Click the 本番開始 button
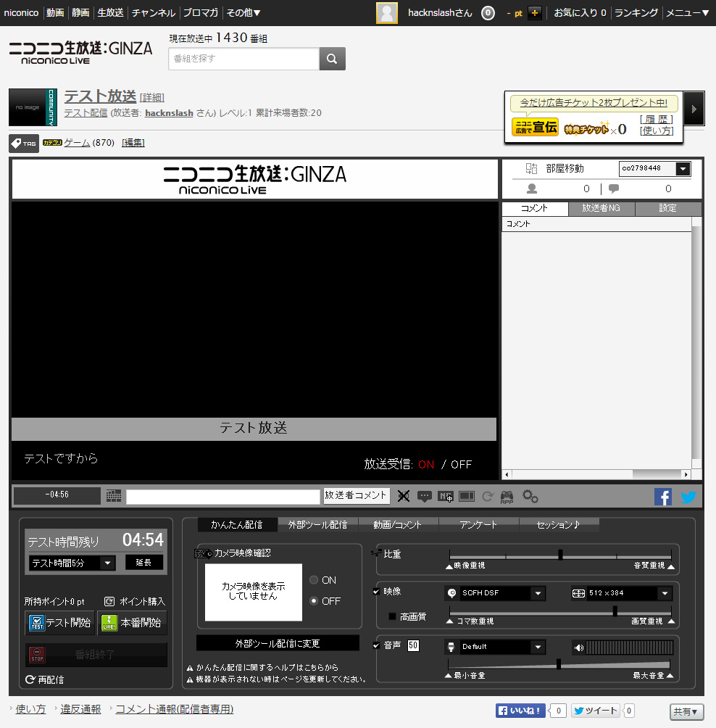Image resolution: width=716 pixels, height=728 pixels. point(132,623)
